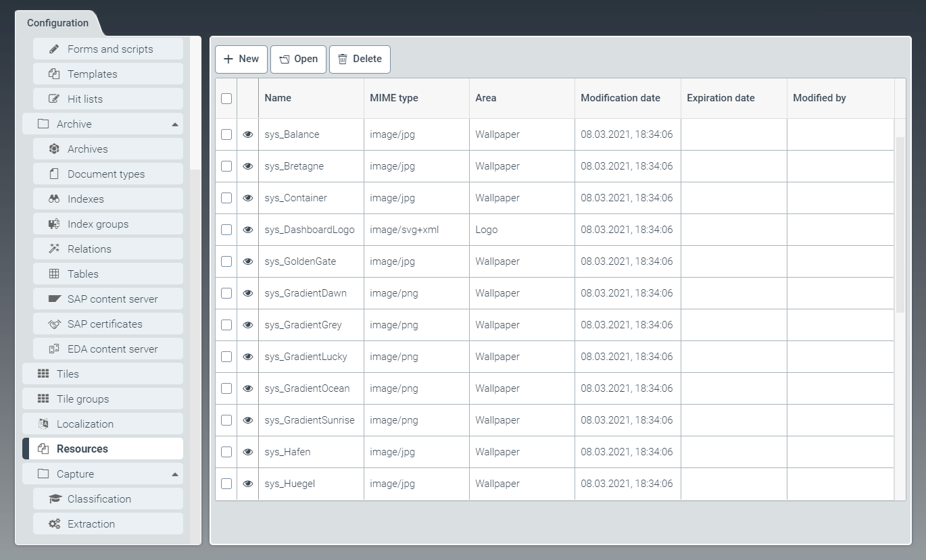The width and height of the screenshot is (926, 560).
Task: Click the grid icon beside Tables
Action: pos(54,274)
